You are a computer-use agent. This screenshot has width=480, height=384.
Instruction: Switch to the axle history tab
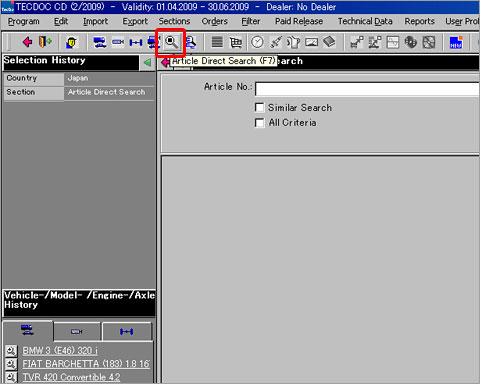pos(127,331)
